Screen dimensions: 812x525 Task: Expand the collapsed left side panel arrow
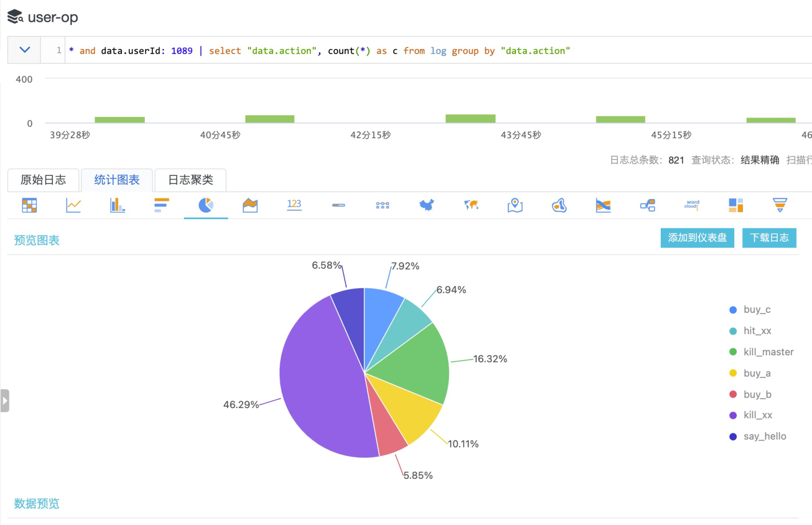click(x=5, y=400)
